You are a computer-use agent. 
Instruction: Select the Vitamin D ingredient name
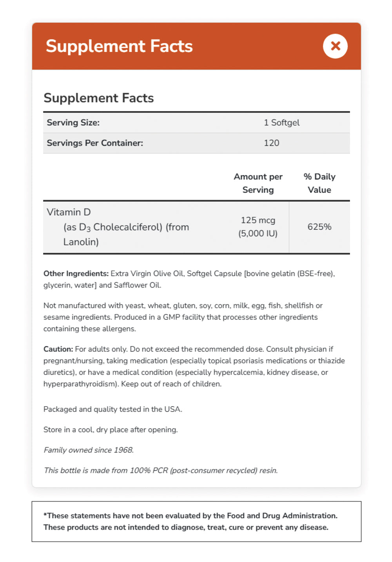(x=69, y=212)
